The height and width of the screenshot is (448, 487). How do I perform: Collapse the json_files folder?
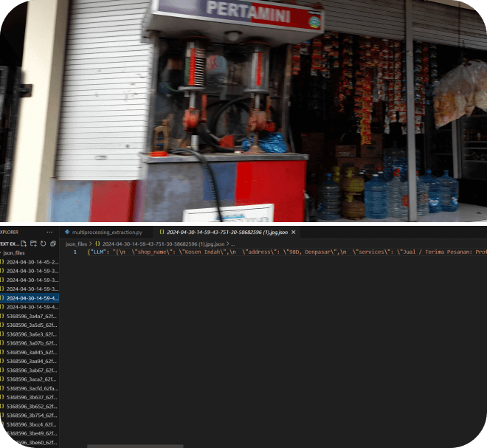[x=2, y=252]
